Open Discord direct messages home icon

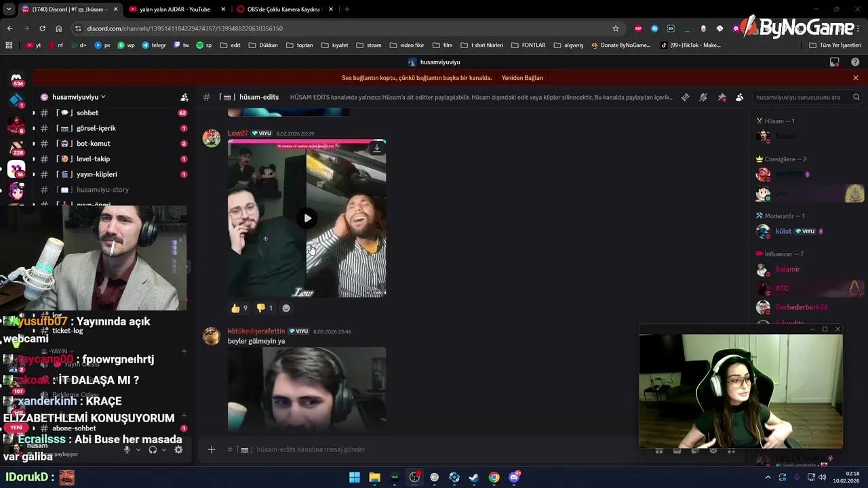pos(17,79)
